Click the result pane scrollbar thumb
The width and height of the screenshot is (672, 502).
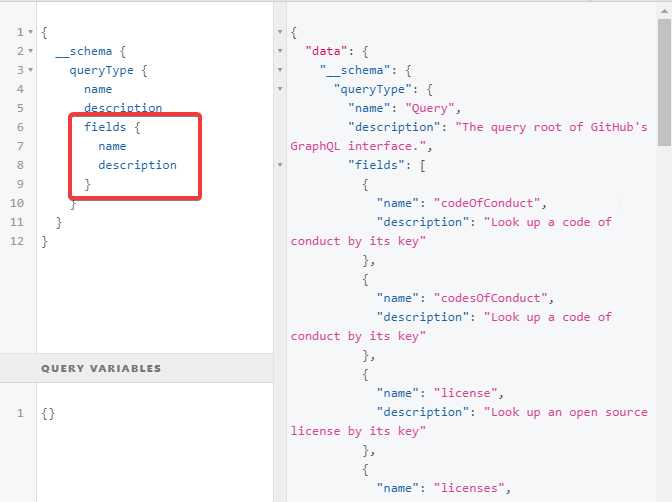[x=664, y=83]
